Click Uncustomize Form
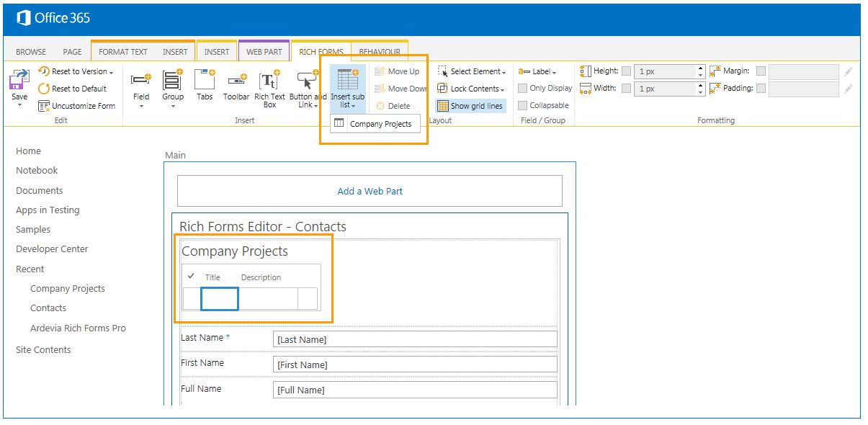The height and width of the screenshot is (425, 868). click(x=76, y=106)
